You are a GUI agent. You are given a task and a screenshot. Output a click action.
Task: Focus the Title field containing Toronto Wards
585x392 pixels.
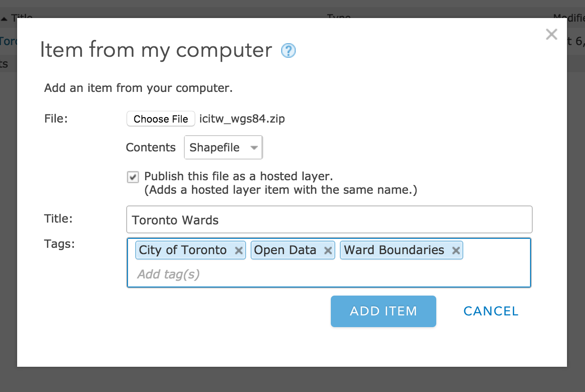[329, 220]
